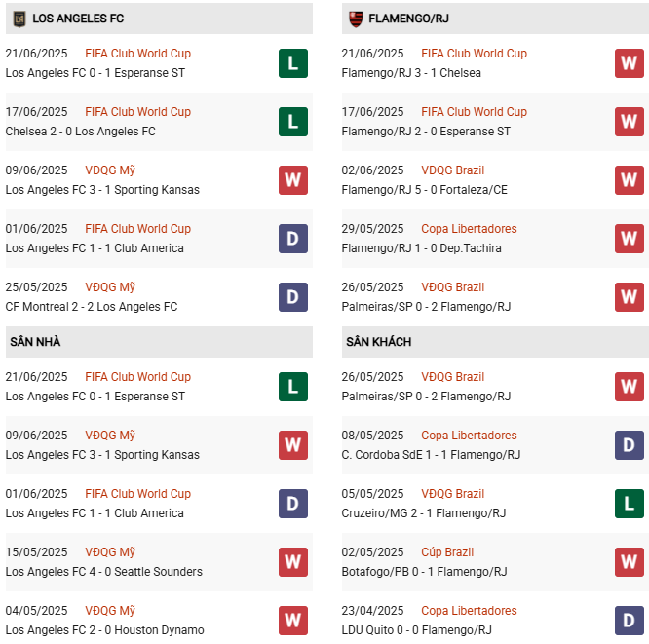The image size is (649, 644).
Task: Click the W badge for Flamengo 3-1 Chelsea
Action: click(x=629, y=63)
